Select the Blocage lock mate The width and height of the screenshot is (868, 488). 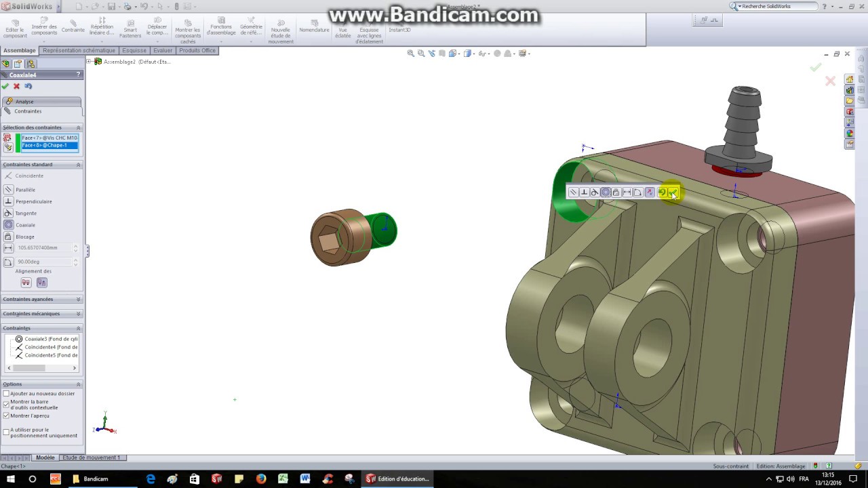[x=24, y=237]
